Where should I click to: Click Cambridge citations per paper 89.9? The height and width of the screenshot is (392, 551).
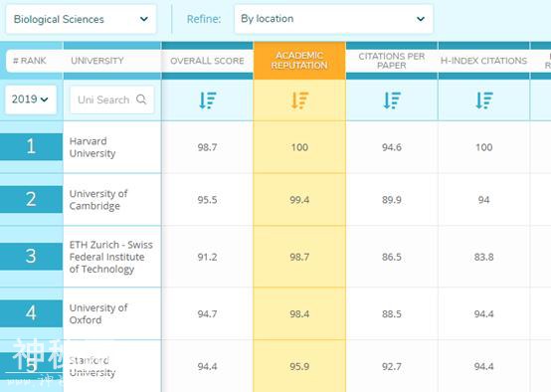(392, 200)
